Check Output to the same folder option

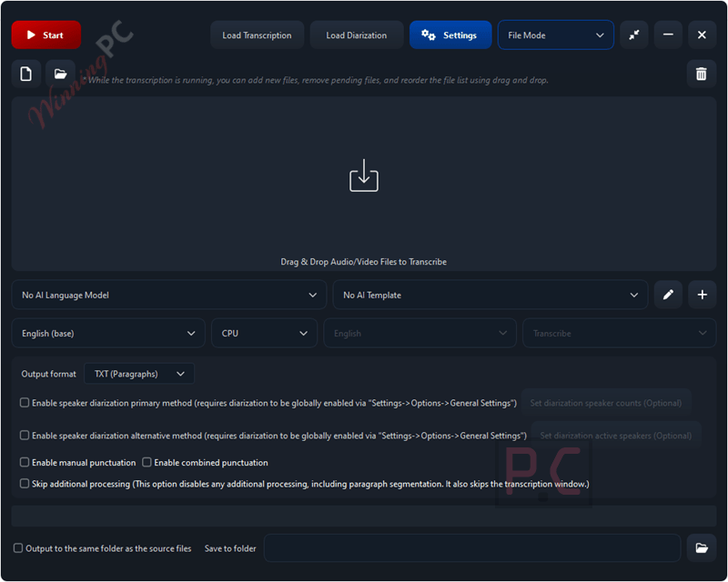click(x=18, y=548)
